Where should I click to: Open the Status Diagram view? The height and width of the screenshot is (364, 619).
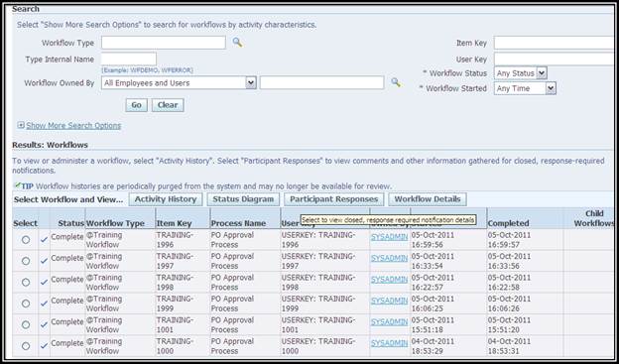click(243, 199)
